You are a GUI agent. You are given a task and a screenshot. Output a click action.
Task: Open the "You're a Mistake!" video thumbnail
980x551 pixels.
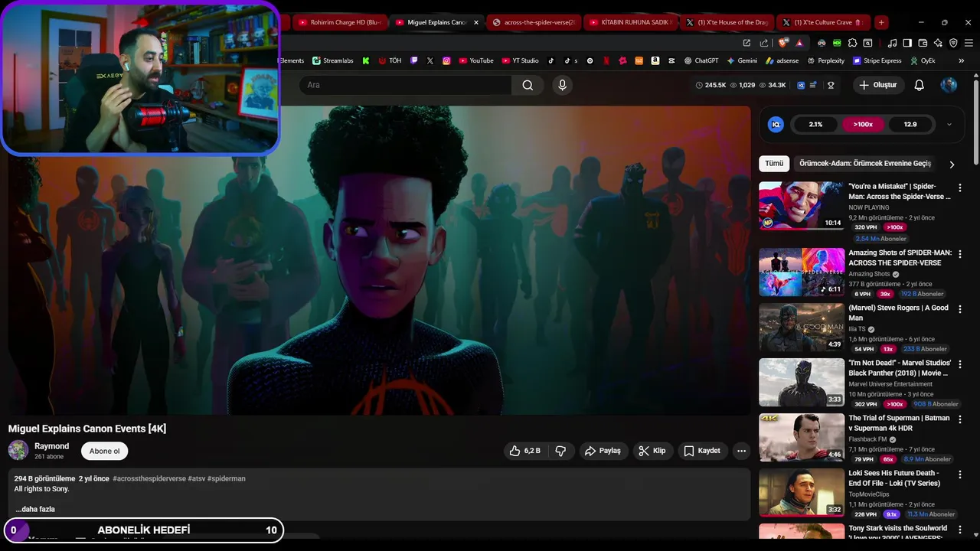pos(802,205)
